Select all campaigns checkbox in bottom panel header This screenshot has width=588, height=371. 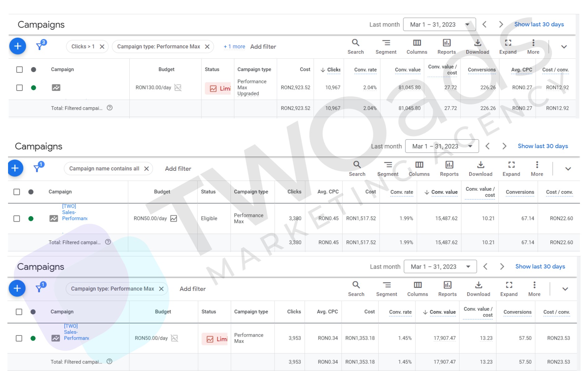tap(19, 312)
